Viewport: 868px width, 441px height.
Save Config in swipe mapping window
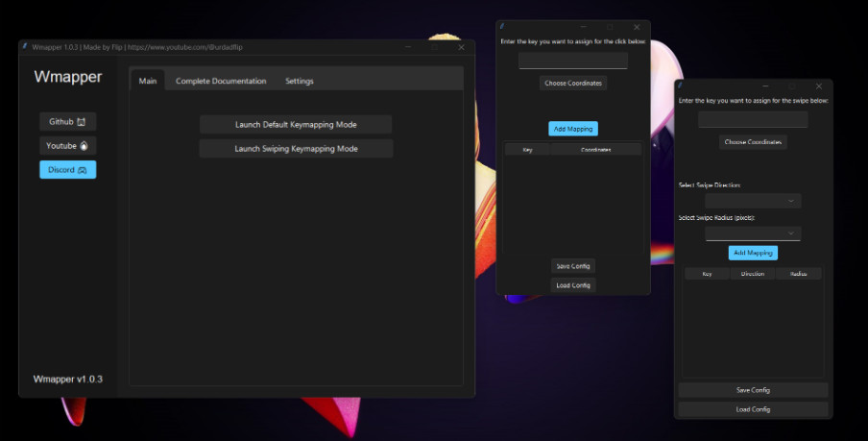[x=753, y=390]
